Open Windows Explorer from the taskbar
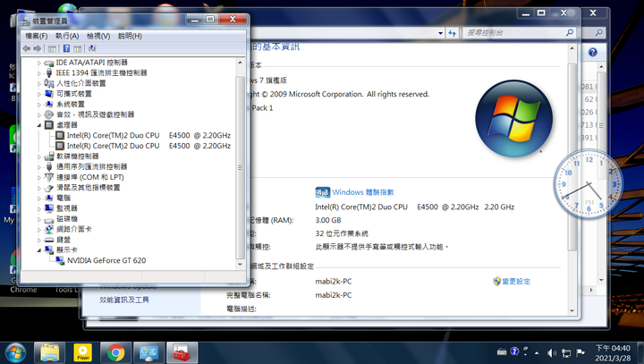This screenshot has width=644, height=364. point(50,352)
